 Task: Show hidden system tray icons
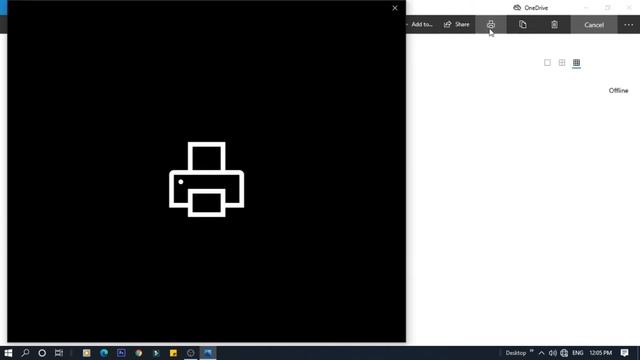542,353
